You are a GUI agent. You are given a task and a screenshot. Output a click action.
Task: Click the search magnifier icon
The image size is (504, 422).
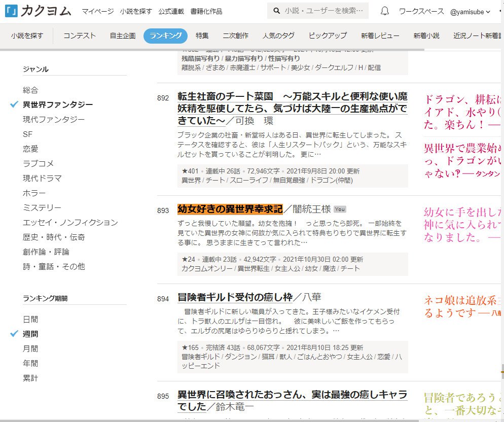tap(276, 11)
